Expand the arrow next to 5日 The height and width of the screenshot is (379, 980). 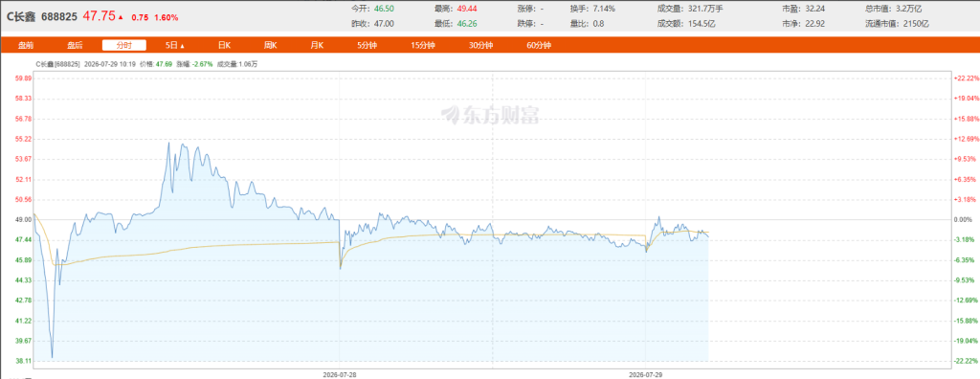pyautogui.click(x=183, y=46)
